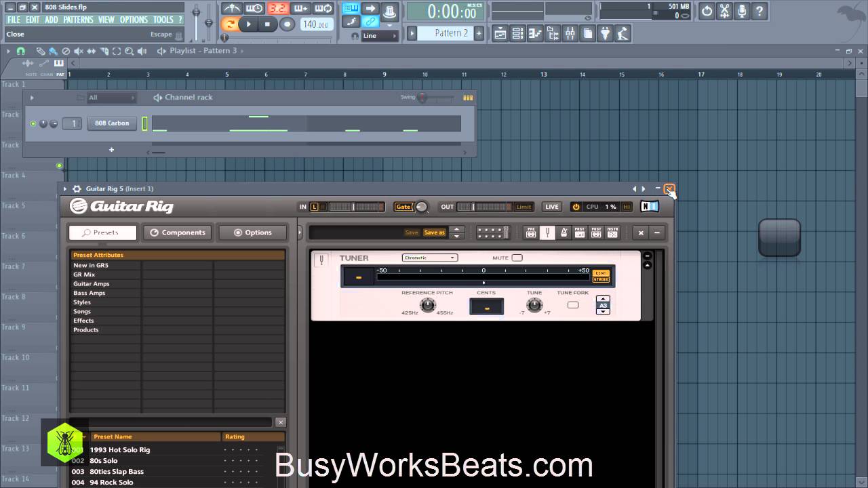Open the Channel rack All filter dropdown
The width and height of the screenshot is (868, 488).
pyautogui.click(x=112, y=98)
